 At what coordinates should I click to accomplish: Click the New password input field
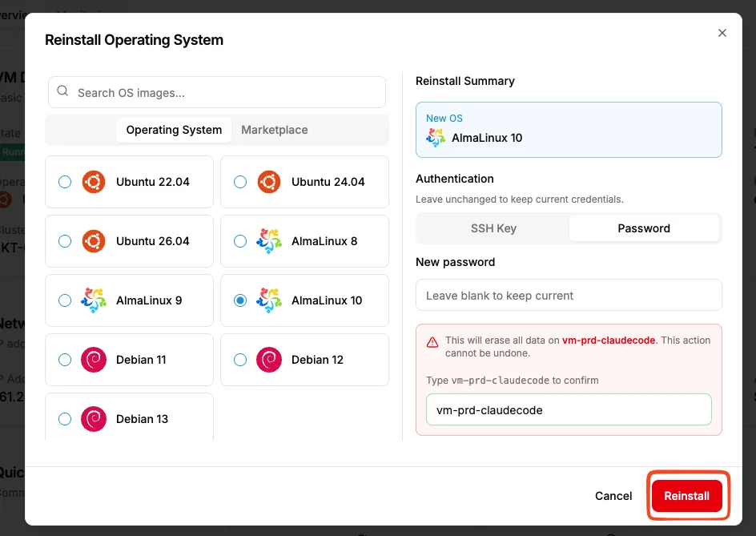(569, 295)
